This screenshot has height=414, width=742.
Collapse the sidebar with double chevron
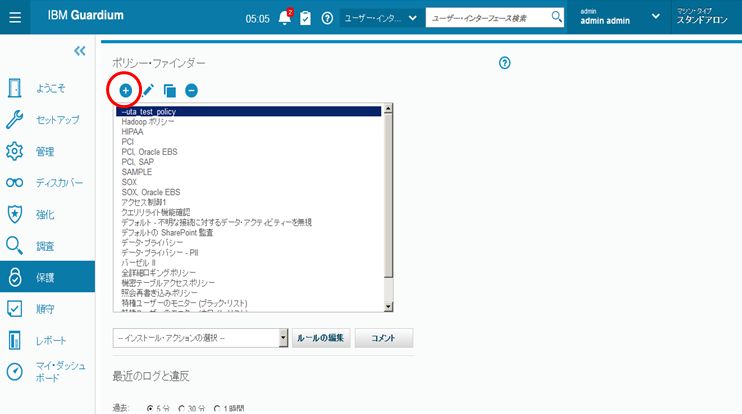[x=80, y=51]
